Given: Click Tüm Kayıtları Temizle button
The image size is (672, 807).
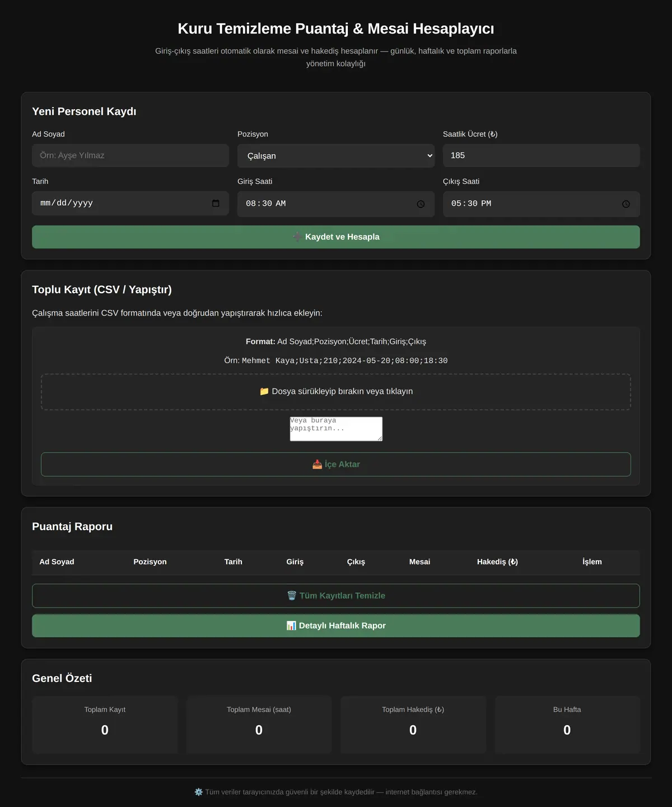Looking at the screenshot, I should click(336, 596).
